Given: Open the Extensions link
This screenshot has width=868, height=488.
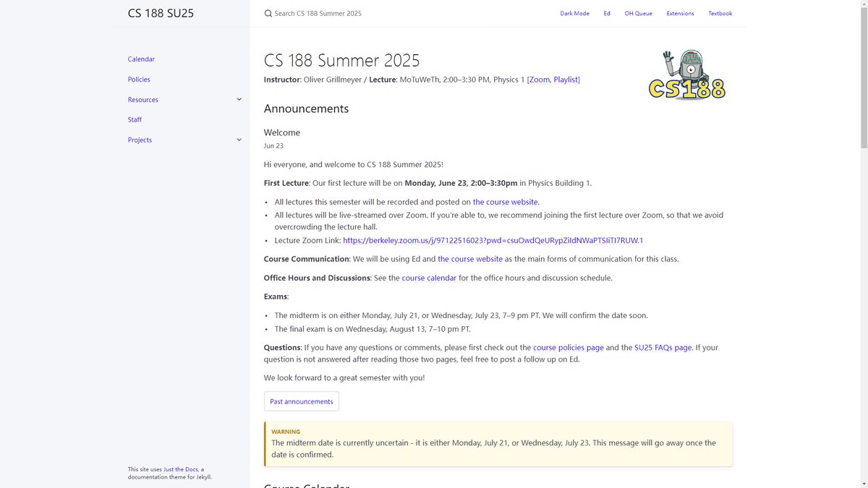Looking at the screenshot, I should [x=680, y=14].
